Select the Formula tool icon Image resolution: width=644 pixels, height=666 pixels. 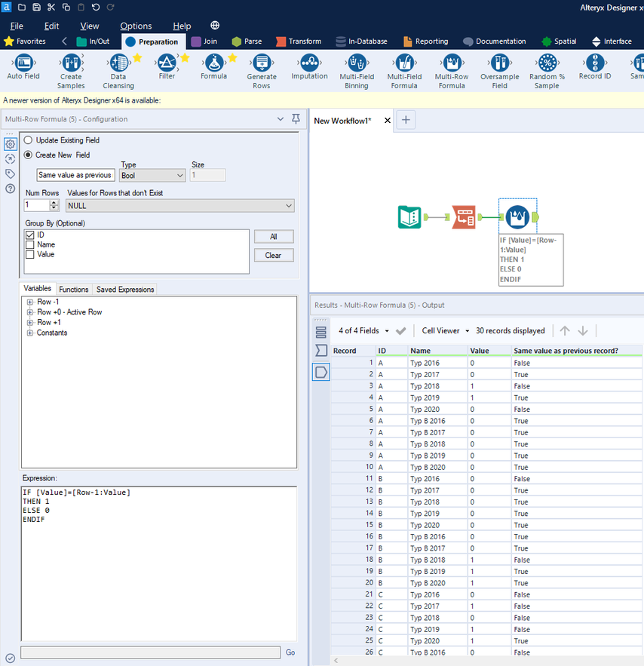point(214,64)
